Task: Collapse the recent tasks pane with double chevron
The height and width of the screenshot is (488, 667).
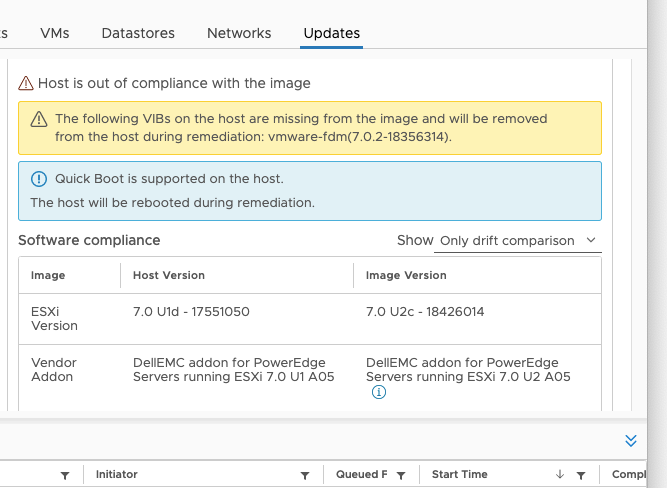Action: 631,440
